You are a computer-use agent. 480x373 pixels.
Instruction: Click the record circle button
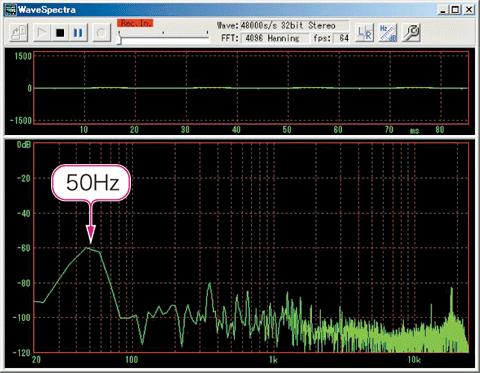click(x=101, y=32)
